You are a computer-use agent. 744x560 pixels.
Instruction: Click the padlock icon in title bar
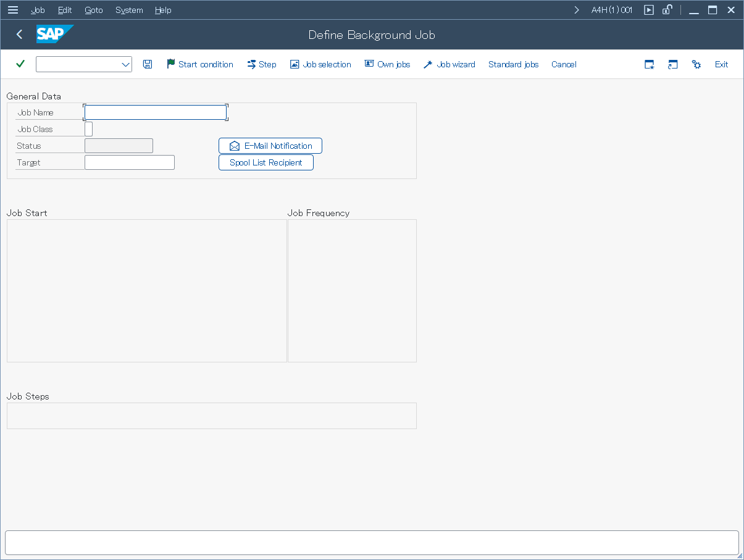pos(667,10)
